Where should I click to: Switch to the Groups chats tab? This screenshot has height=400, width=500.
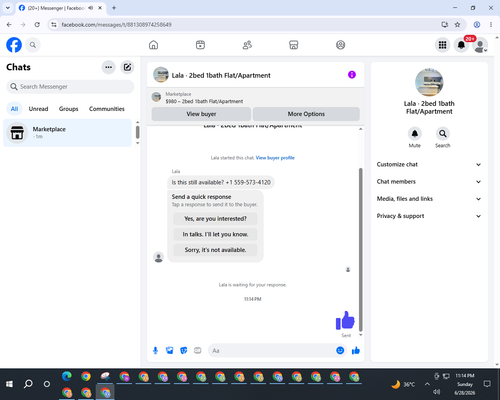(68, 109)
